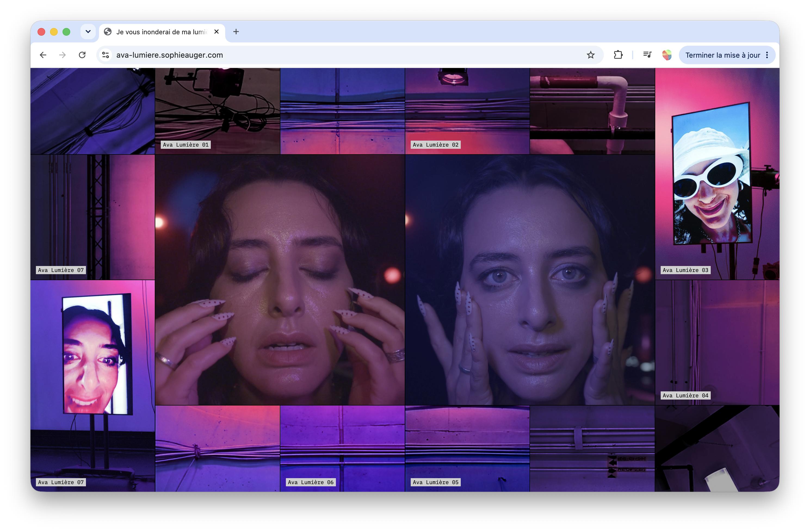Click the Ava Lumière 05 label
The width and height of the screenshot is (810, 532).
435,482
